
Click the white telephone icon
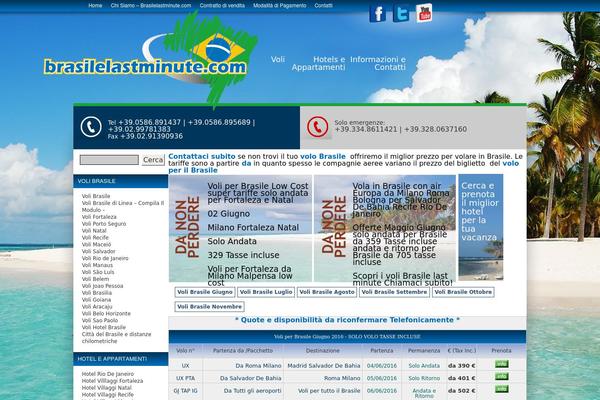(x=91, y=127)
